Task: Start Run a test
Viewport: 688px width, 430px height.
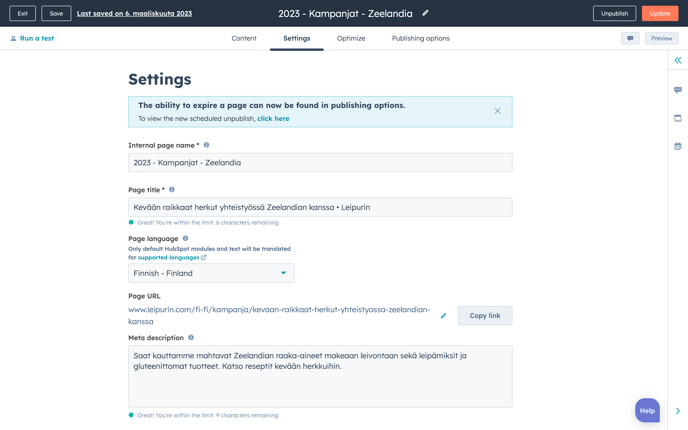Action: coord(37,39)
